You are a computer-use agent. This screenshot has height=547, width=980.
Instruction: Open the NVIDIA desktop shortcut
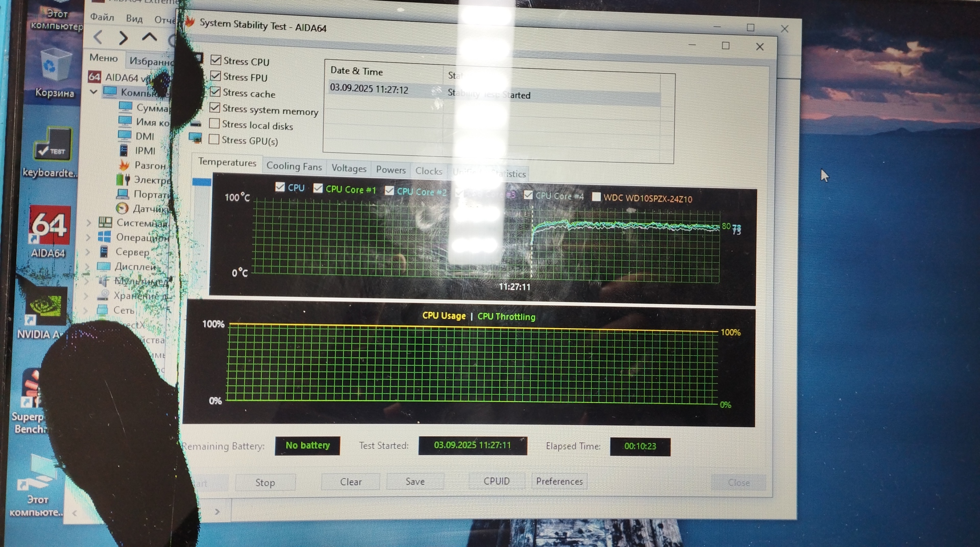coord(46,307)
